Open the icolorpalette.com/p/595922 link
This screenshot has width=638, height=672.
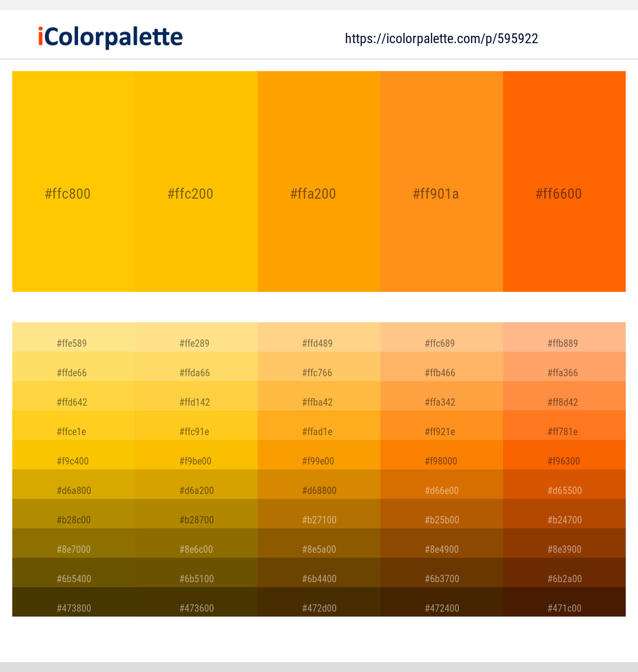[441, 39]
